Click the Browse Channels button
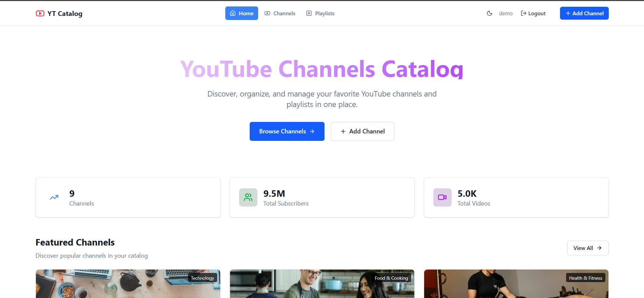The height and width of the screenshot is (298, 644). tap(287, 131)
